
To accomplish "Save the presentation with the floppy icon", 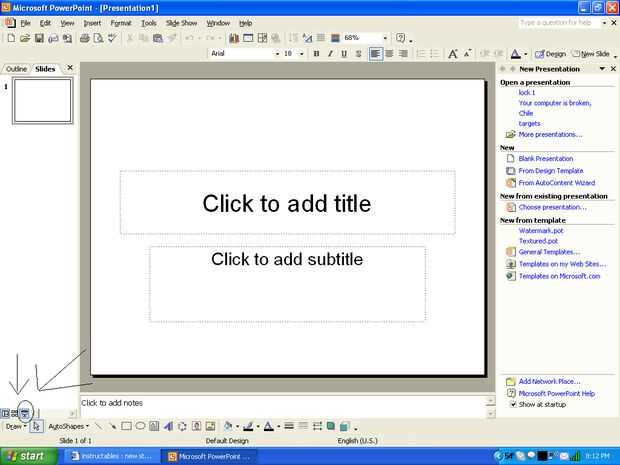I will (x=39, y=38).
